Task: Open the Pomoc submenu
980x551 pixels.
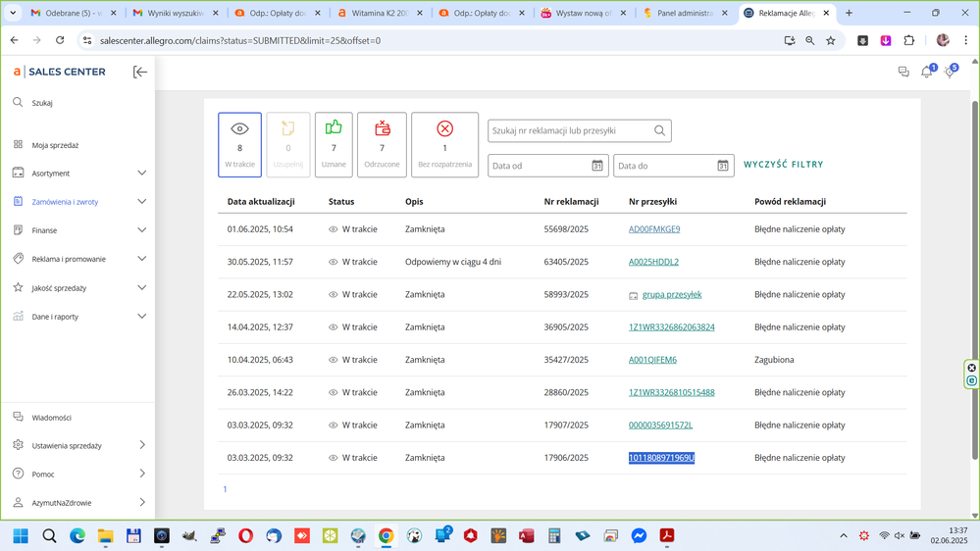Action: 142,474
